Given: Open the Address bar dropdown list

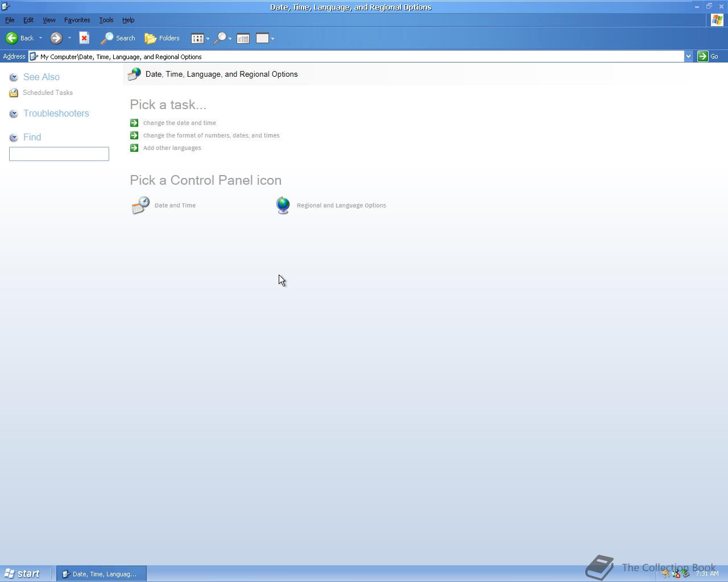Looking at the screenshot, I should point(688,56).
